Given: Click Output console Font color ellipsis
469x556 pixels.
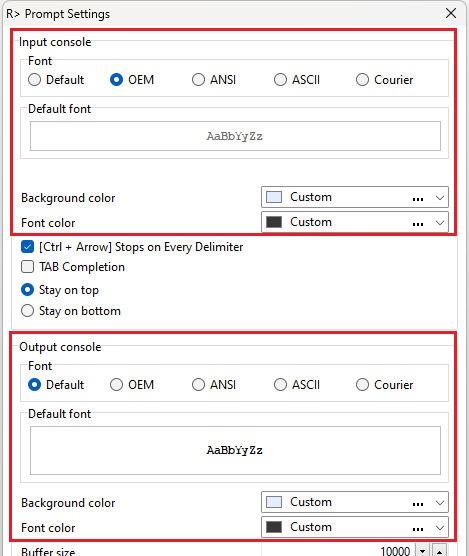Looking at the screenshot, I should click(x=418, y=529).
